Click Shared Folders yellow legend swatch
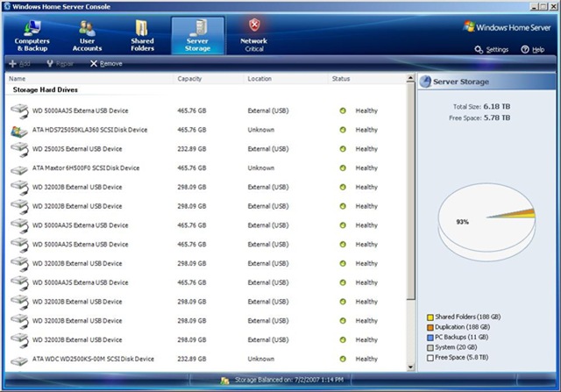561x392 pixels. [x=430, y=317]
